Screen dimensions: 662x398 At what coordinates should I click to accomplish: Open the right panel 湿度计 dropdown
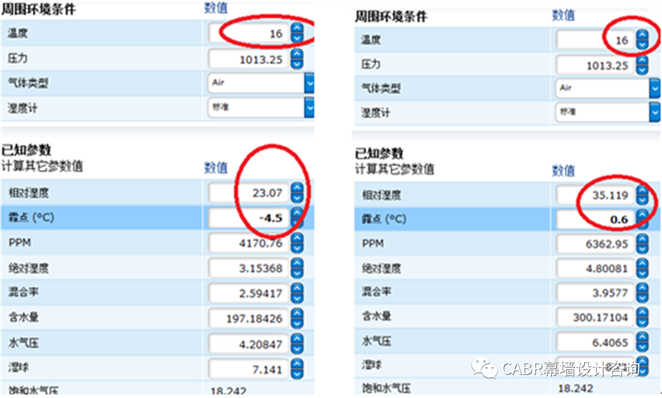655,112
